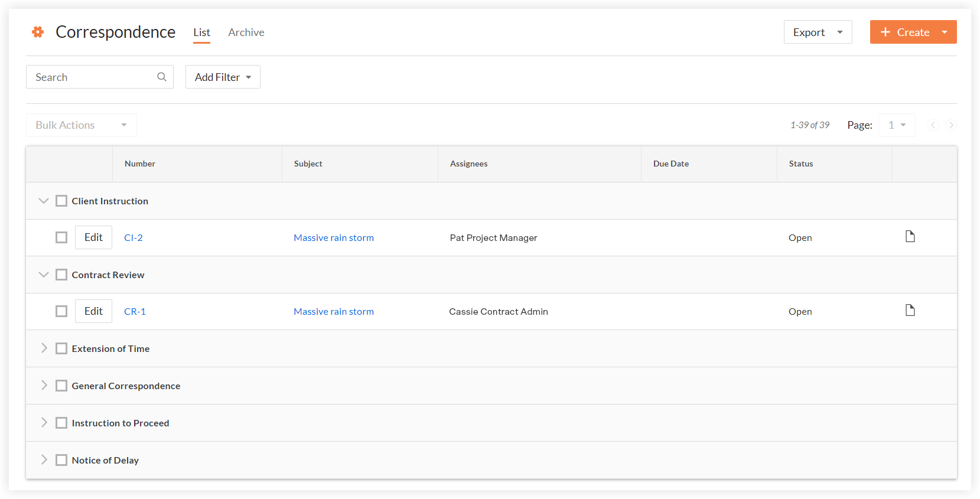This screenshot has width=980, height=499.
Task: Open the Add Filter dropdown
Action: click(223, 77)
